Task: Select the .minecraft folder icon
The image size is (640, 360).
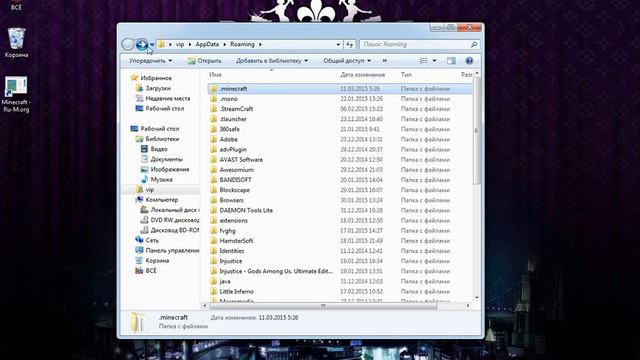Action: pos(213,89)
